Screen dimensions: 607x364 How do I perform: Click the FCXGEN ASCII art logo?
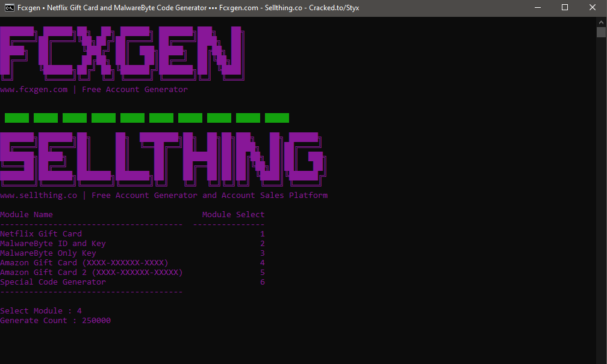pyautogui.click(x=122, y=53)
